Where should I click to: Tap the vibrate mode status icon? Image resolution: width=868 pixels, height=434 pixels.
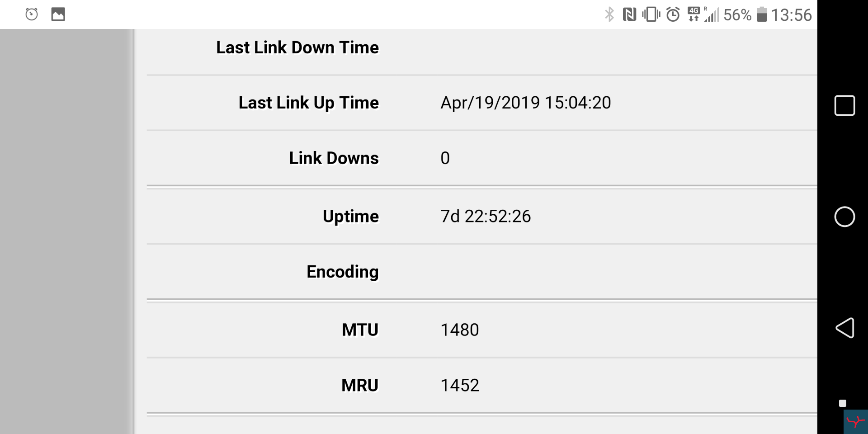pos(651,14)
